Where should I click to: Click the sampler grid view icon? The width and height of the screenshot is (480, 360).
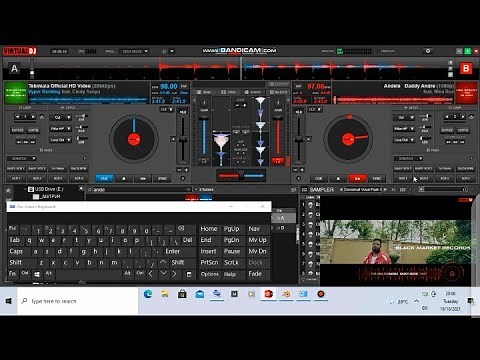[x=403, y=189]
